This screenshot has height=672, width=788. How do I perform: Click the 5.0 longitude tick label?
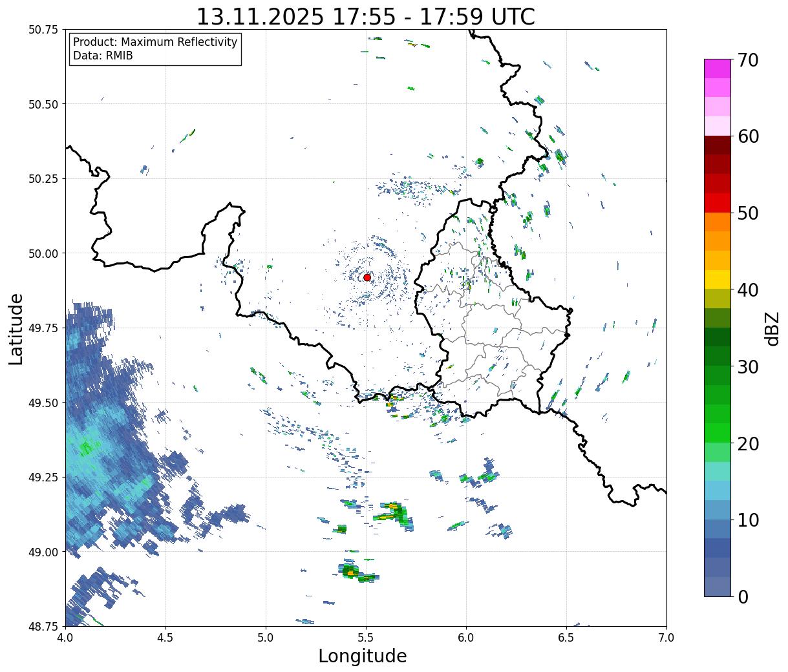pos(266,637)
